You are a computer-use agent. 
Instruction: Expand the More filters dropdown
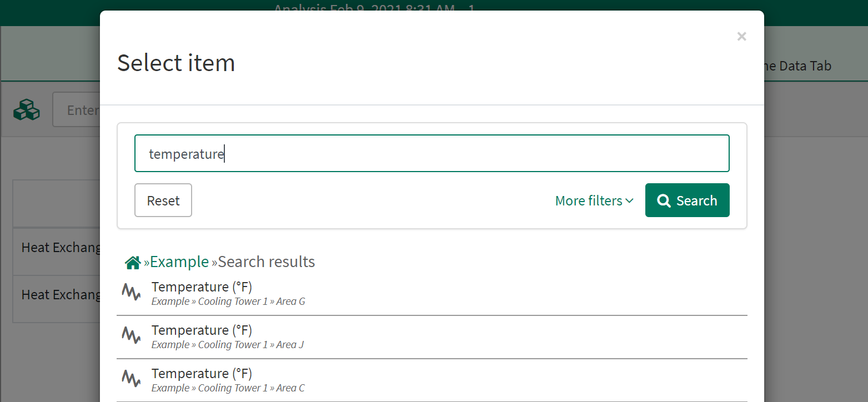[594, 200]
